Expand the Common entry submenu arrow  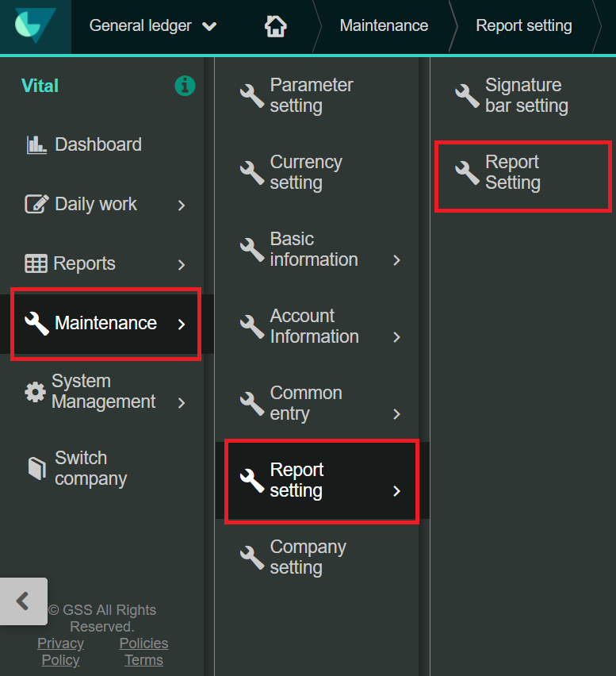[x=396, y=414]
